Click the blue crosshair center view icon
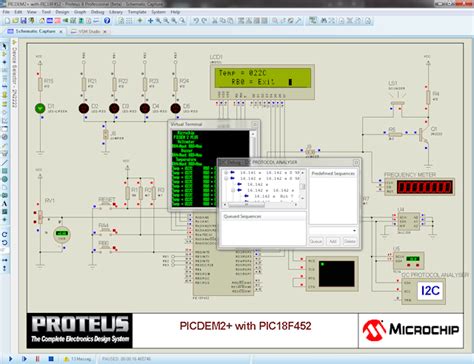The width and height of the screenshot is (474, 364). 150,21
